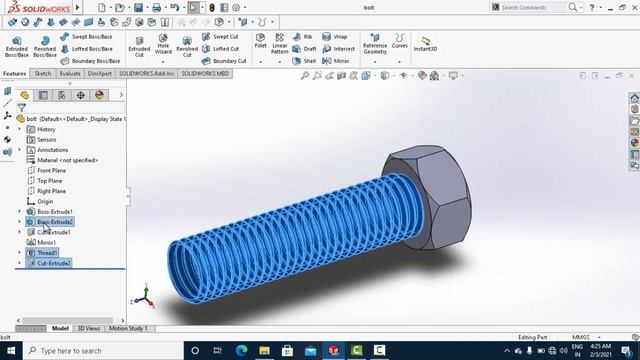Open File Explorer from taskbar
Image resolution: width=640 pixels, height=360 pixels.
tap(264, 351)
